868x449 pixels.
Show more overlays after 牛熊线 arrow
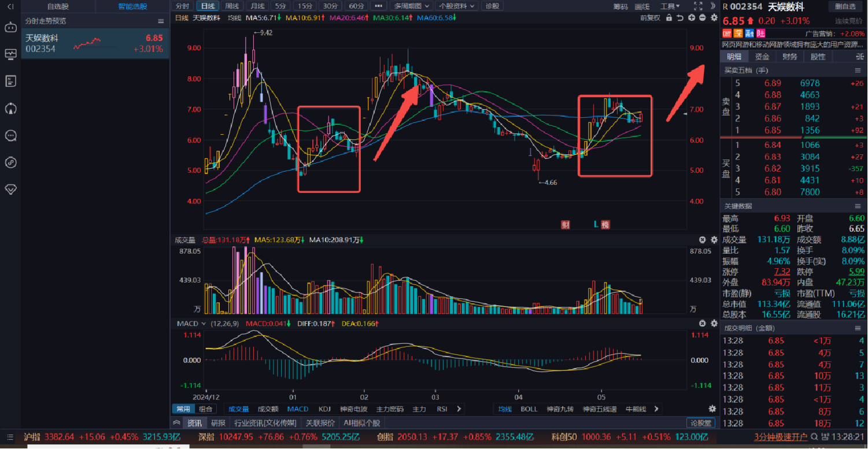tap(656, 409)
